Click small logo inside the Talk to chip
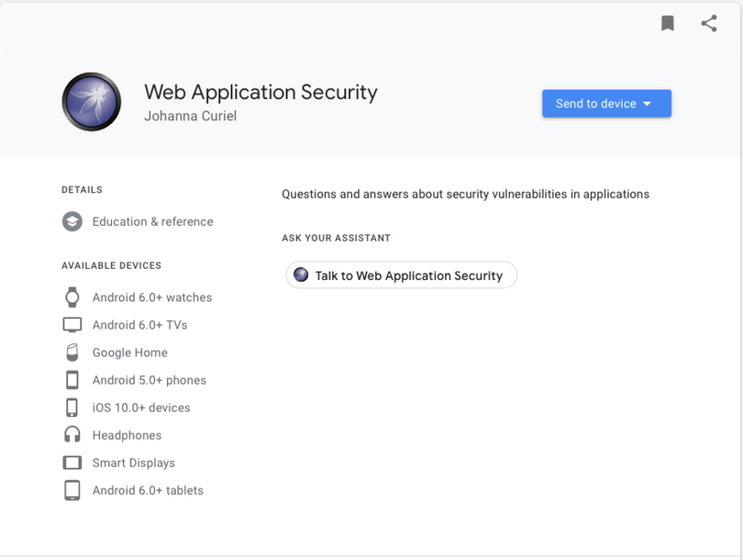Image resolution: width=743 pixels, height=560 pixels. (x=301, y=274)
